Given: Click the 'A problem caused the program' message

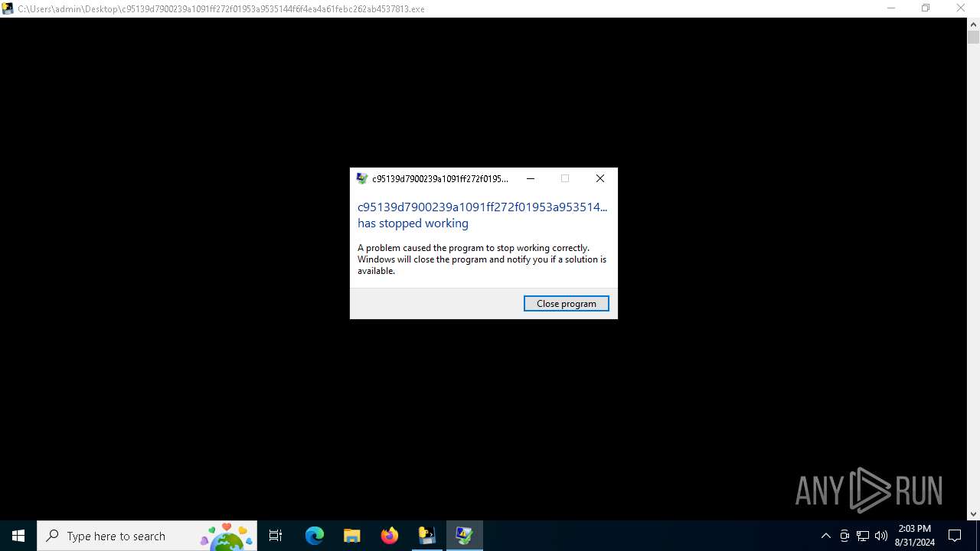Looking at the screenshot, I should (x=482, y=259).
